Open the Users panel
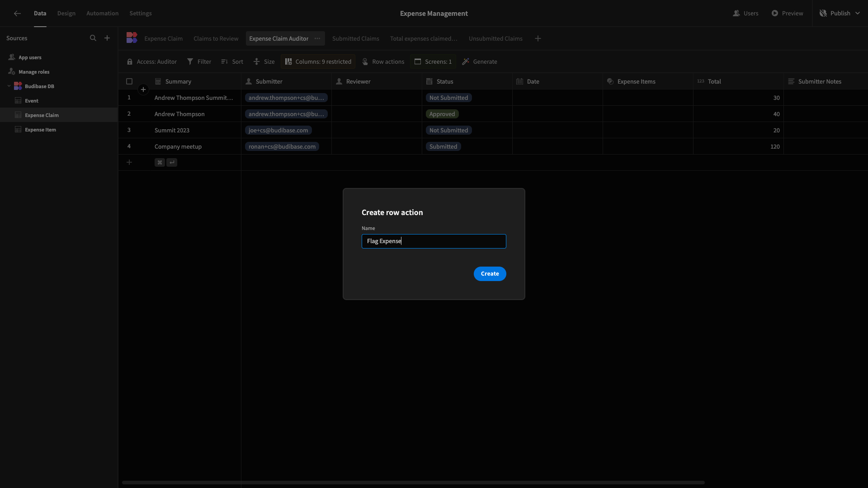The image size is (868, 488). (x=745, y=14)
